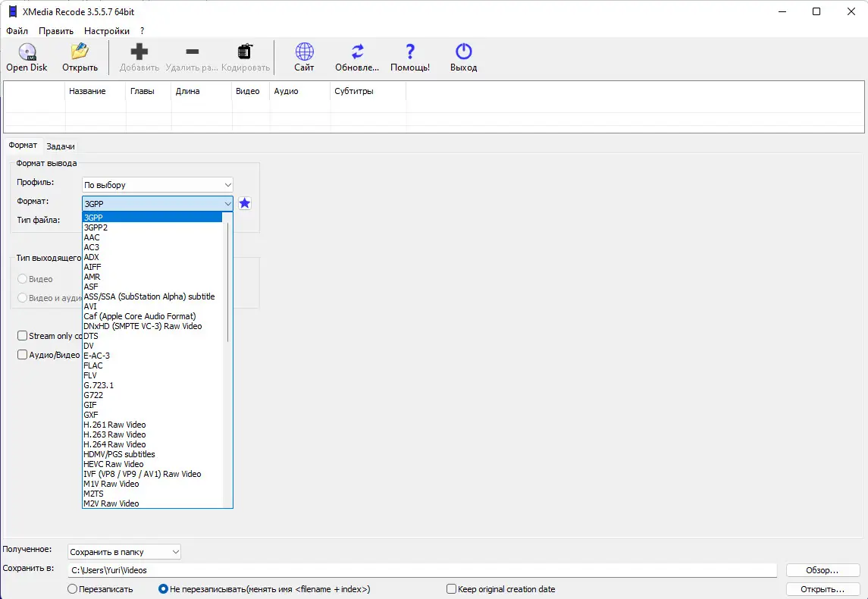Click the Название column header

[x=96, y=91]
